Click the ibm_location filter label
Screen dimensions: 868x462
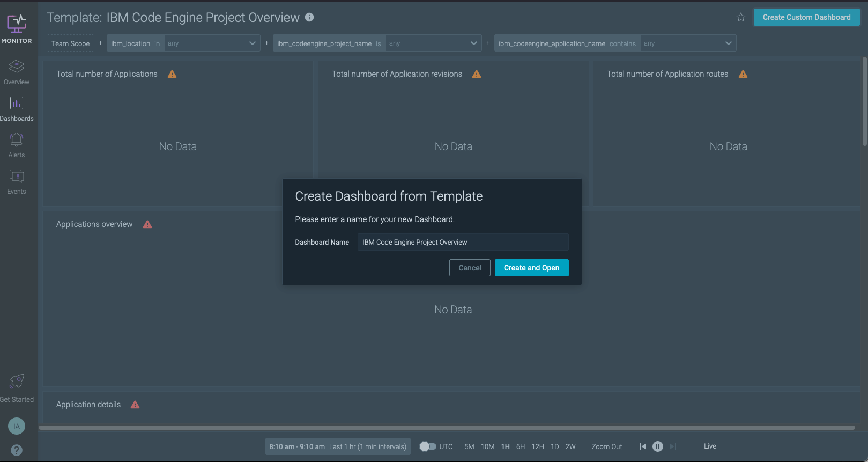tap(130, 43)
